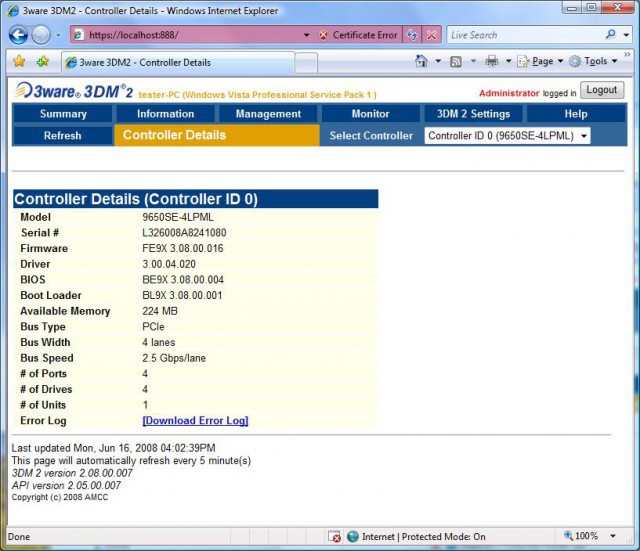Expand the address bar URL history dropdown
This screenshot has width=640, height=551.
pyautogui.click(x=307, y=36)
